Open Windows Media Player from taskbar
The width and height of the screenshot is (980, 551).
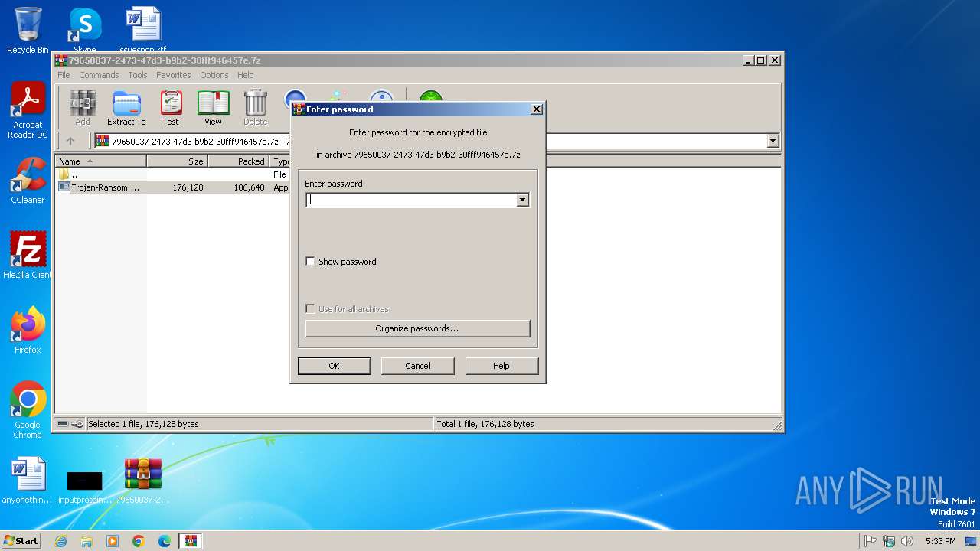point(113,541)
